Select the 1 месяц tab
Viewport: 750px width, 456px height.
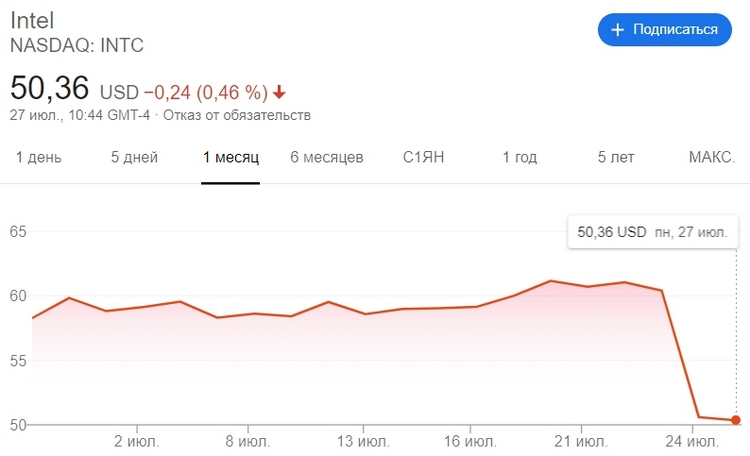tap(231, 157)
